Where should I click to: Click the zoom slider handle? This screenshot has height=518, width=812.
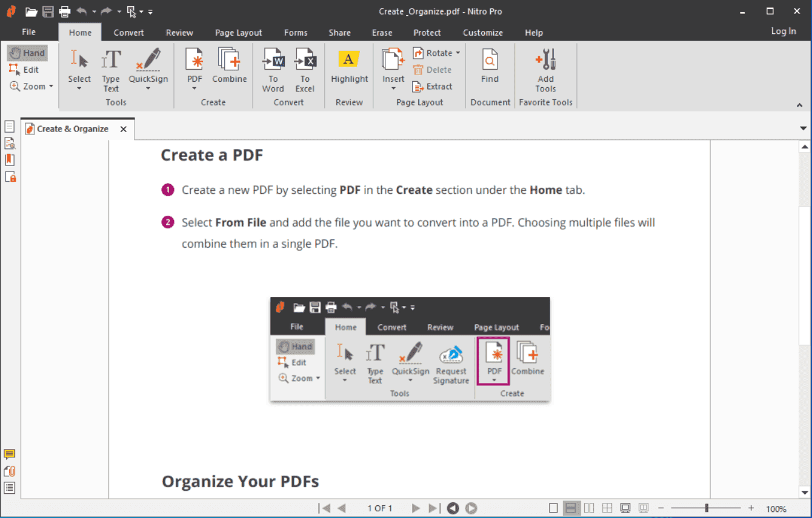tap(707, 508)
